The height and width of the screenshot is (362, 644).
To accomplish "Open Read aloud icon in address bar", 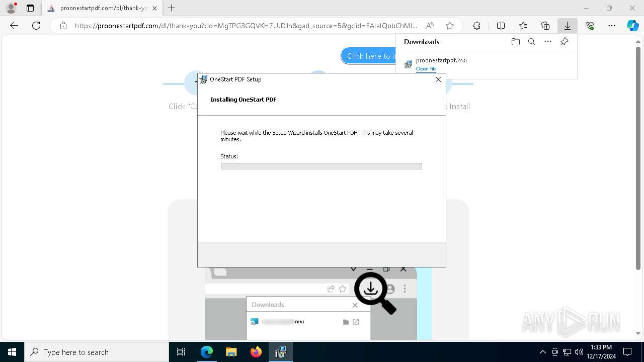I will point(430,26).
